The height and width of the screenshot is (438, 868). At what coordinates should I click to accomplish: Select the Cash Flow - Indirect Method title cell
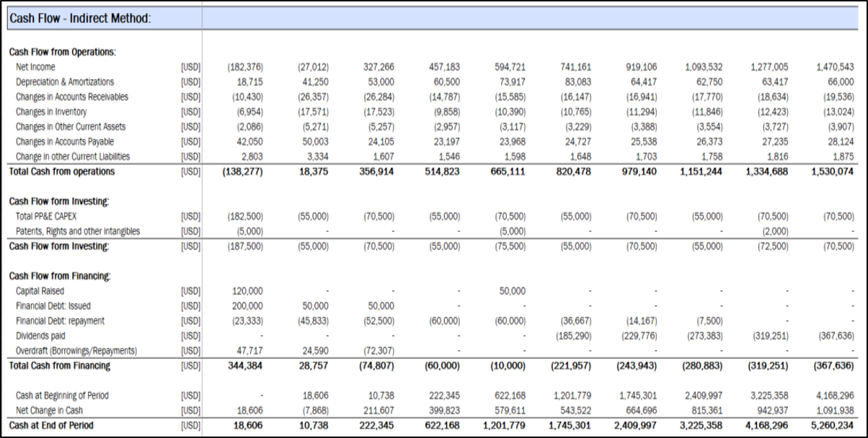80,18
